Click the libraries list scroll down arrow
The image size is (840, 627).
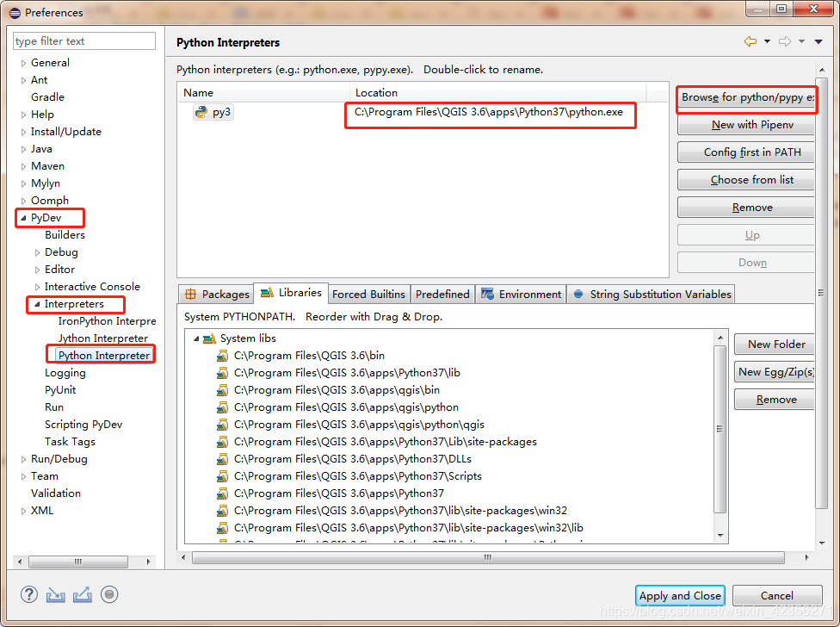(x=720, y=536)
